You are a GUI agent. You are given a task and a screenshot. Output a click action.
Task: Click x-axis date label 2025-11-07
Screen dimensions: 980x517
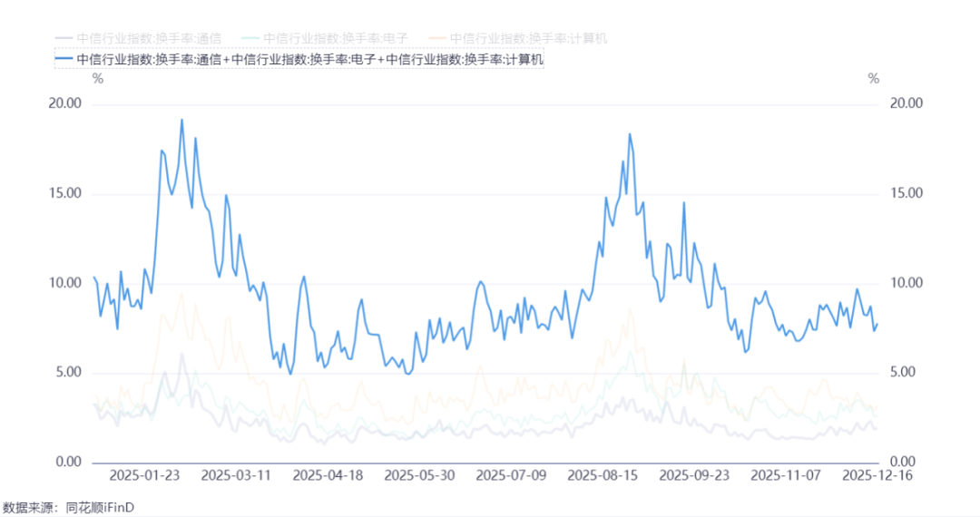click(786, 476)
